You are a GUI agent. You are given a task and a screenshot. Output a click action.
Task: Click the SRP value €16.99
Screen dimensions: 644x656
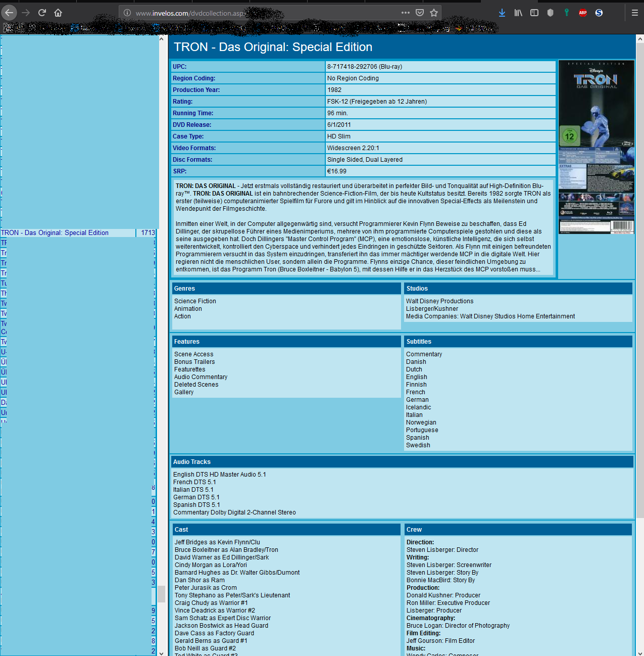click(x=337, y=171)
